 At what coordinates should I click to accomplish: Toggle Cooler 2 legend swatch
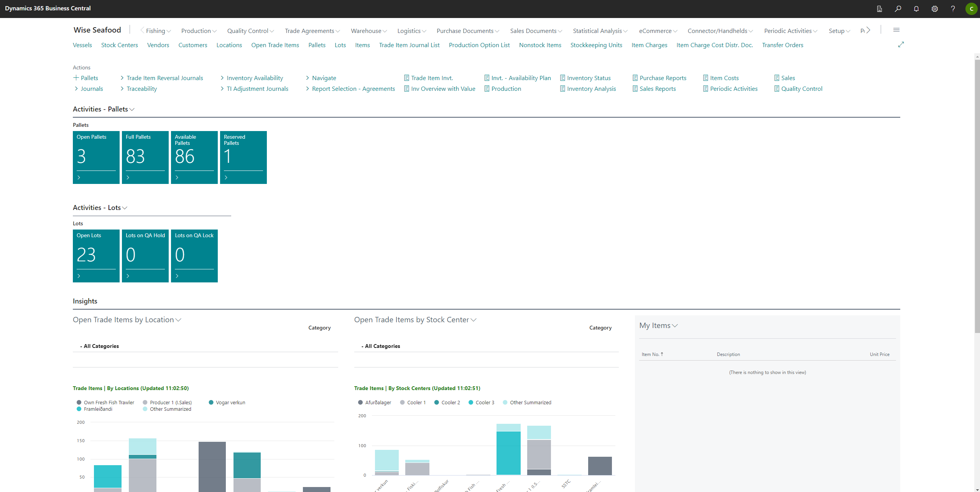[437, 402]
